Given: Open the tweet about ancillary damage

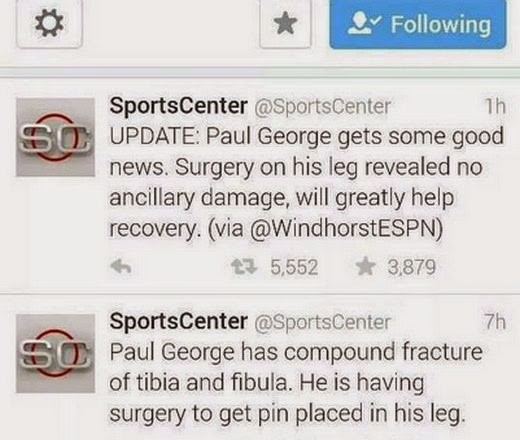Looking at the screenshot, I should coord(307,183).
